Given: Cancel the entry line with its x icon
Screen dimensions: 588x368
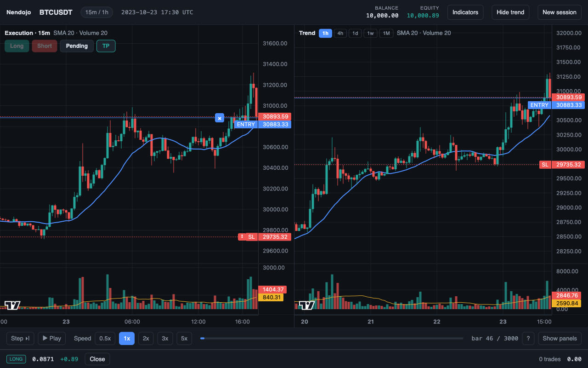Looking at the screenshot, I should pos(220,118).
